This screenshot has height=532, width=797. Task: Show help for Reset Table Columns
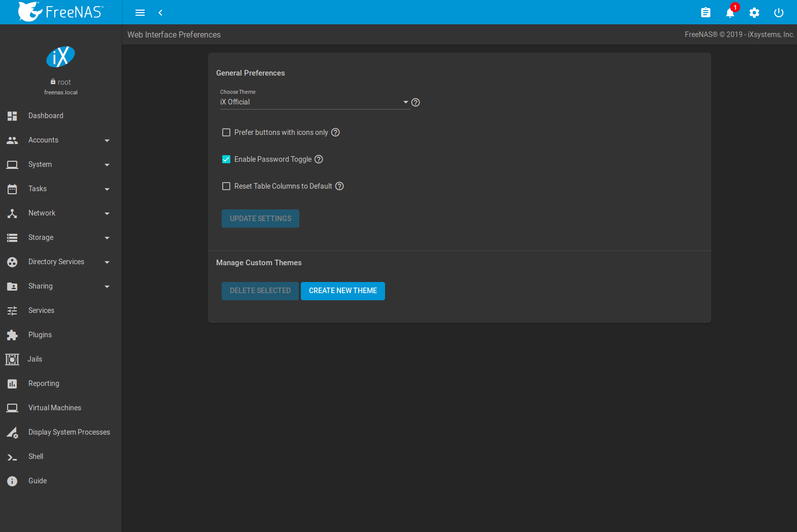coord(339,186)
